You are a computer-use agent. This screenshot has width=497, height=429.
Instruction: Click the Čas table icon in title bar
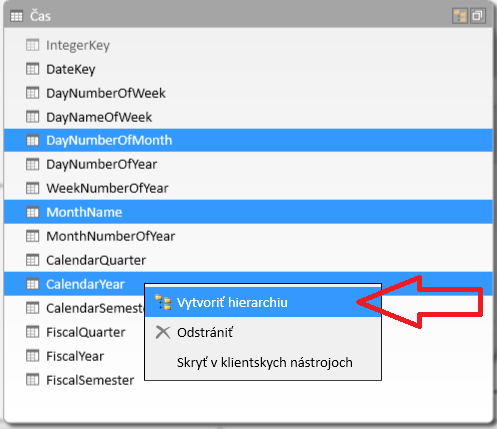click(16, 16)
